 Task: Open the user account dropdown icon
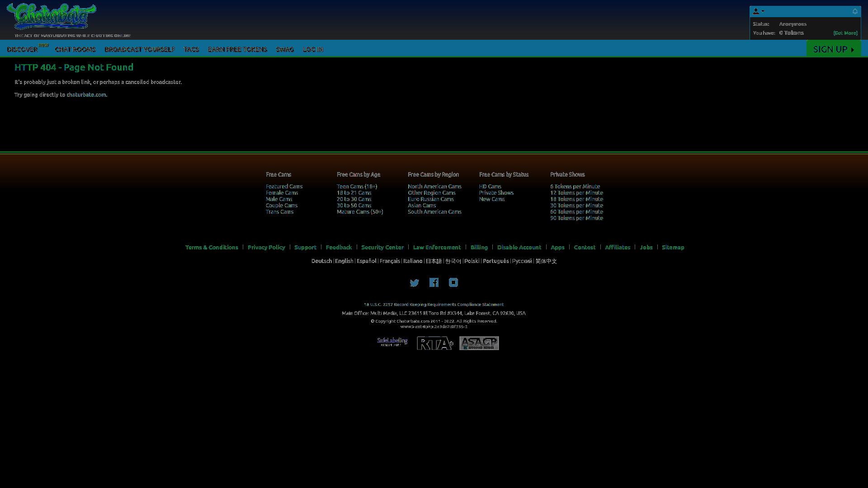(x=758, y=11)
